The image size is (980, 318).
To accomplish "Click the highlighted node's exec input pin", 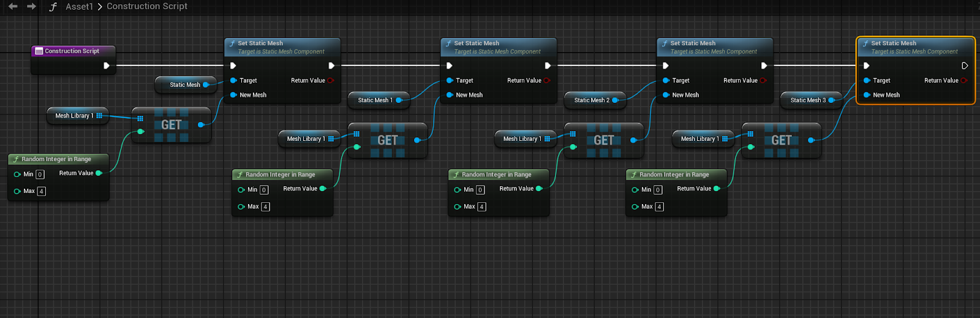I will click(867, 66).
